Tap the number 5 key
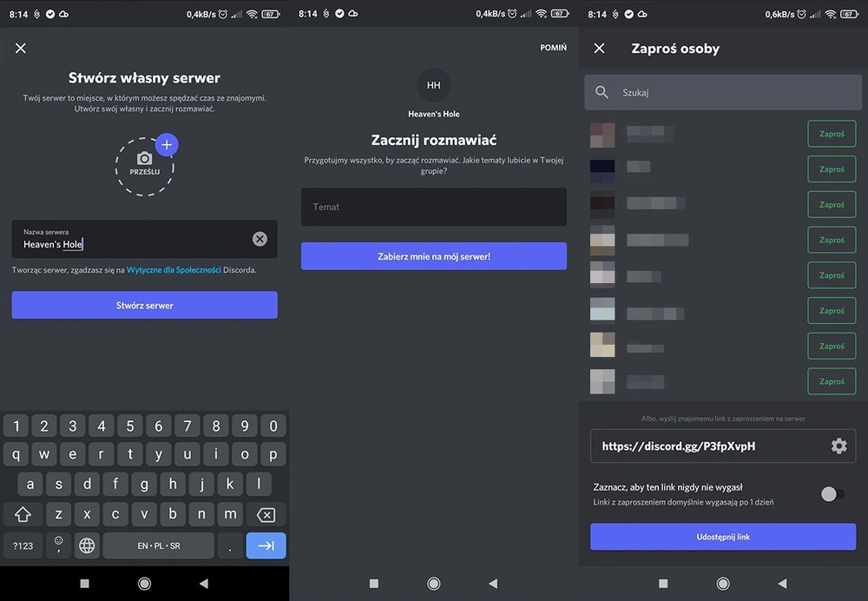Screen dimensions: 868x601 coord(130,426)
